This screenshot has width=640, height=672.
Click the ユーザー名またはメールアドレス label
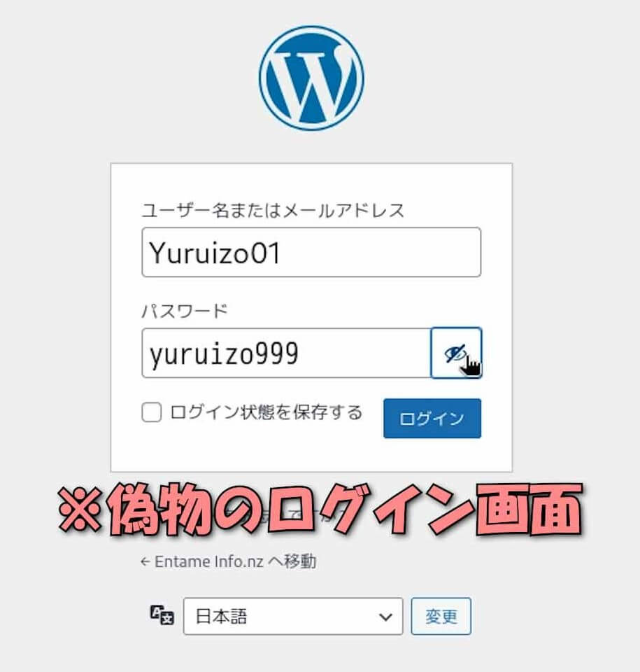tap(273, 210)
